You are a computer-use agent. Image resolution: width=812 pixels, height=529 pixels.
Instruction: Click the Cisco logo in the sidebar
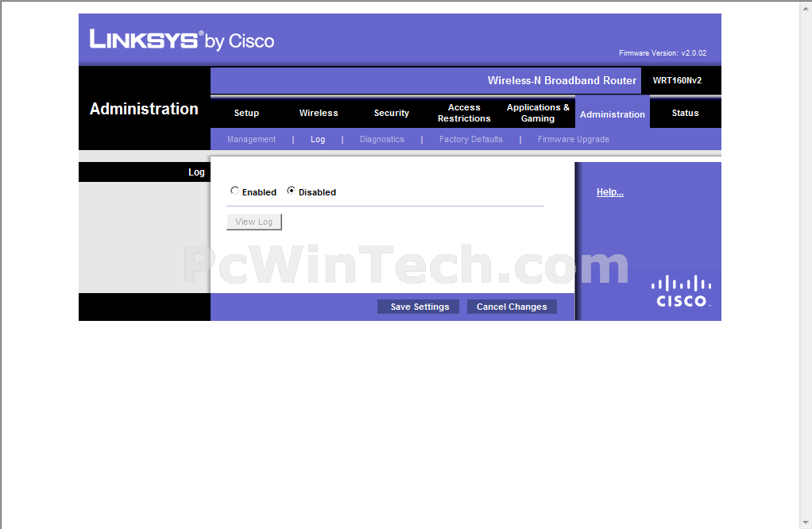pyautogui.click(x=681, y=292)
